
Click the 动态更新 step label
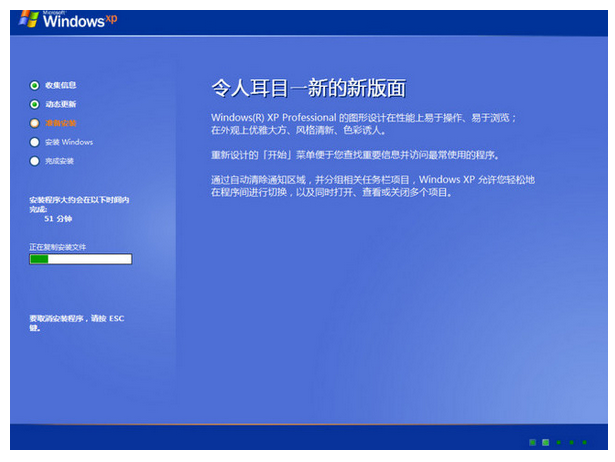[x=60, y=104]
